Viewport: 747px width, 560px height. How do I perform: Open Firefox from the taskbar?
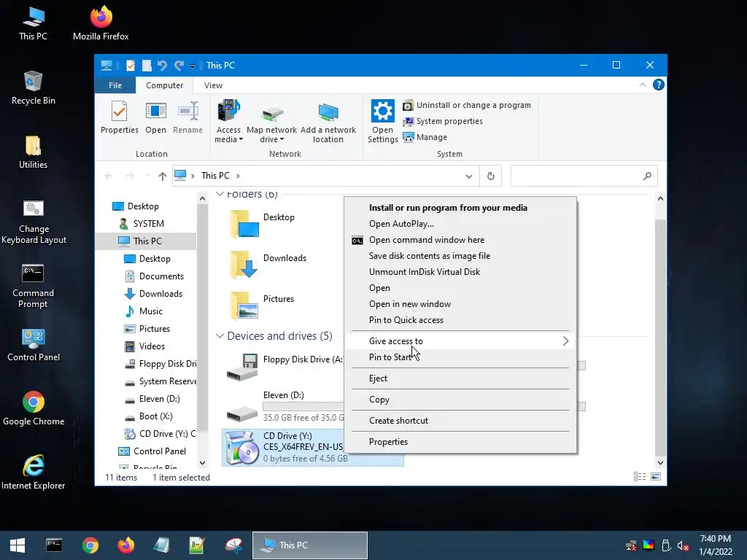tap(125, 545)
